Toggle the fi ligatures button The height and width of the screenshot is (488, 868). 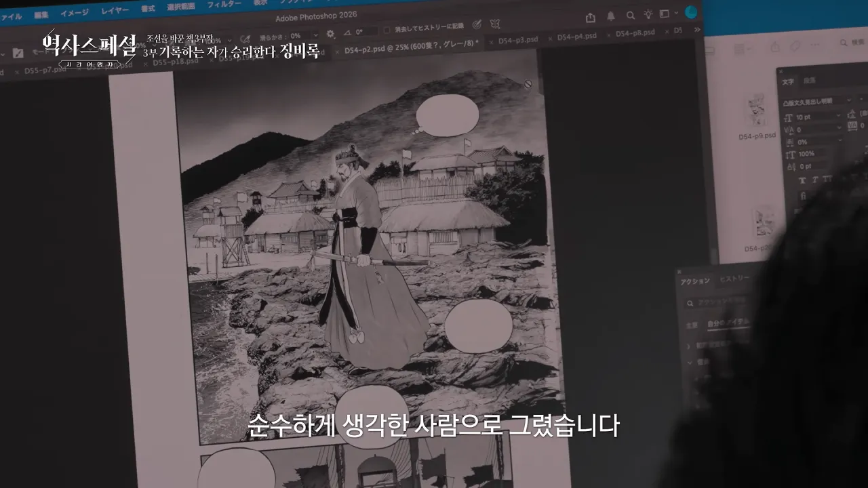(x=804, y=196)
